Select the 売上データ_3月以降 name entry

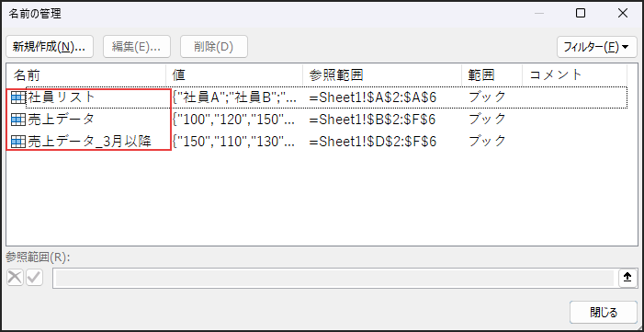pos(317,142)
